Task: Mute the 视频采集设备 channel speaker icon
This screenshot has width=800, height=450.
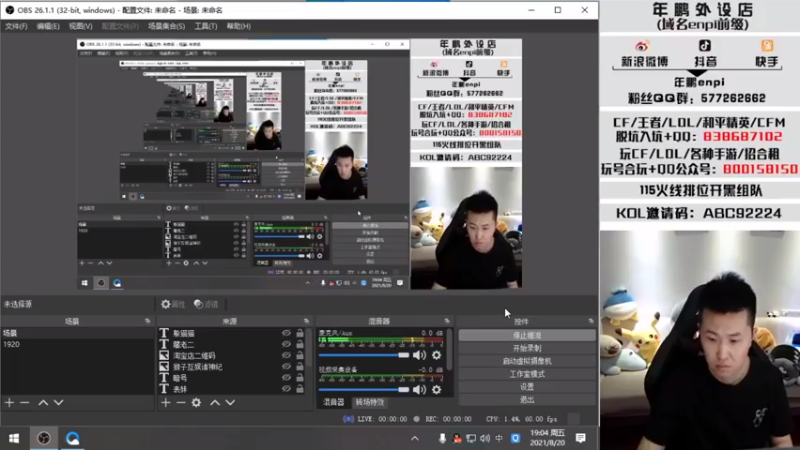Action: click(419, 389)
